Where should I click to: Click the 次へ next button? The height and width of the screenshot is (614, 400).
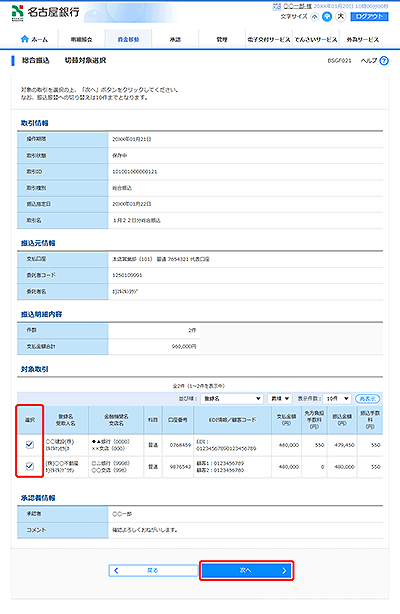(x=246, y=571)
